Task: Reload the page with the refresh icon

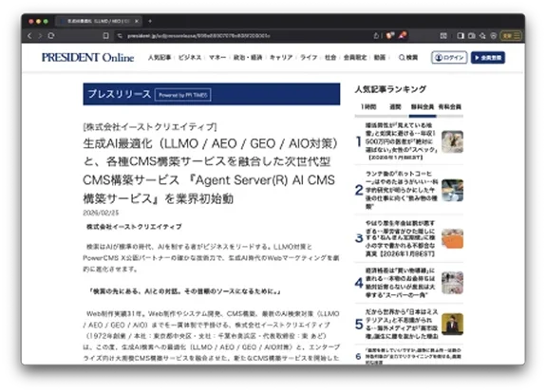Action: pos(51,35)
